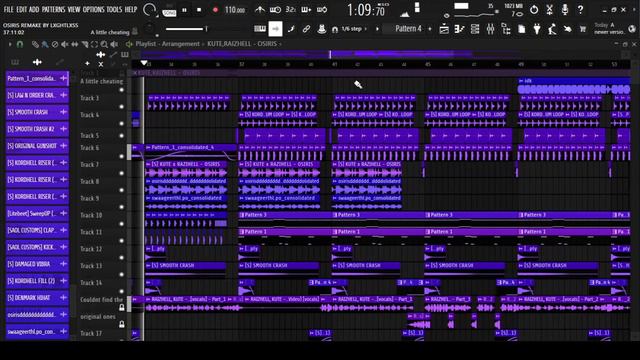
Task: Mute Track 10 using its dot
Action: 121,224
